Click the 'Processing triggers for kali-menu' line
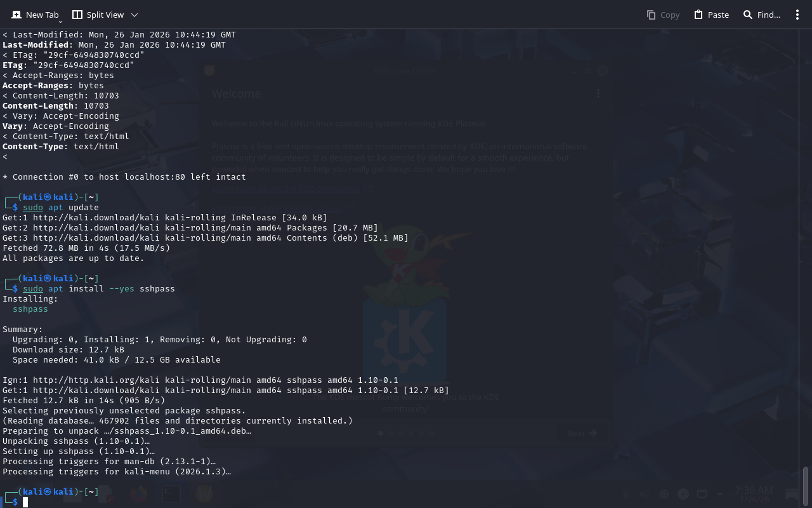 coord(117,472)
